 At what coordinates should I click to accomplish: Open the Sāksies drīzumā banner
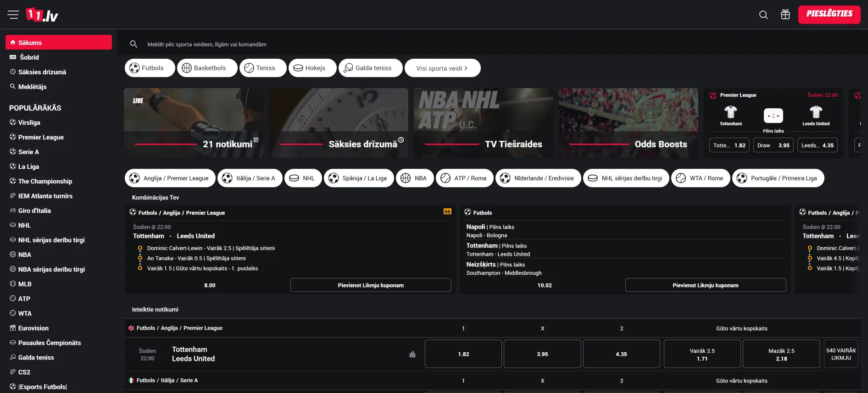click(x=339, y=123)
